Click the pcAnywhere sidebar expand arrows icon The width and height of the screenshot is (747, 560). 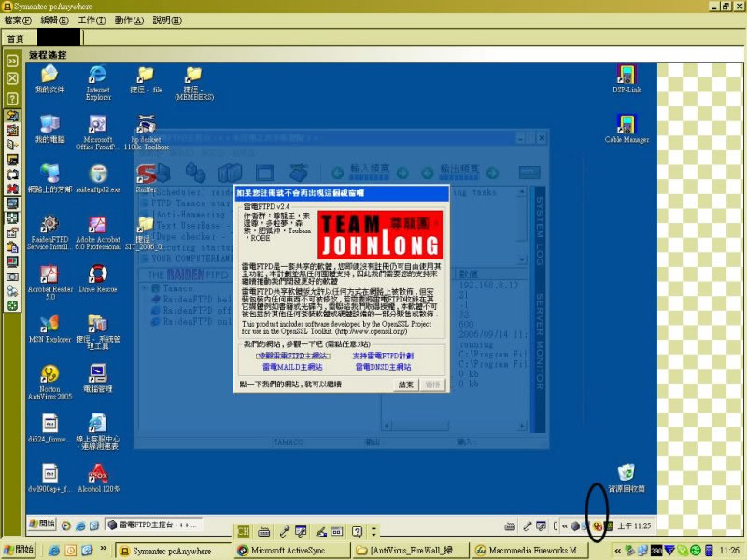pos(12,61)
